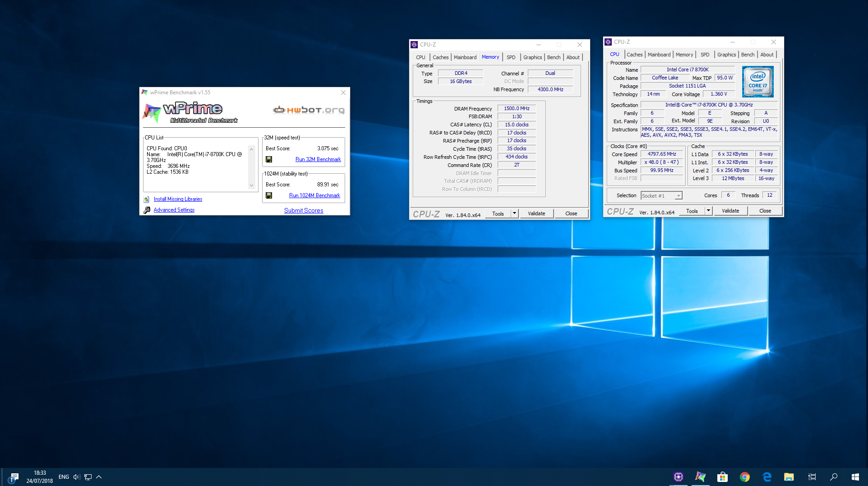Click the Intel Core i7 logo badge
Screen dimensions: 868x486
(x=758, y=82)
